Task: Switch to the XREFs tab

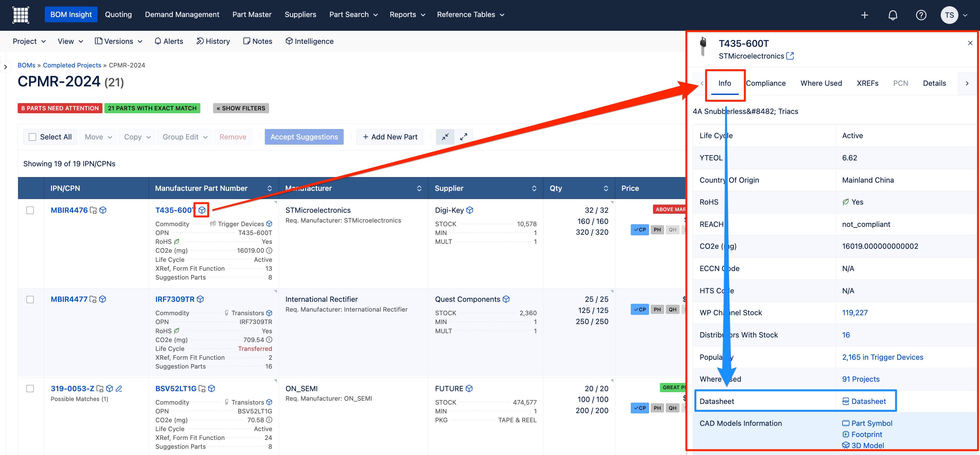Action: [x=867, y=83]
